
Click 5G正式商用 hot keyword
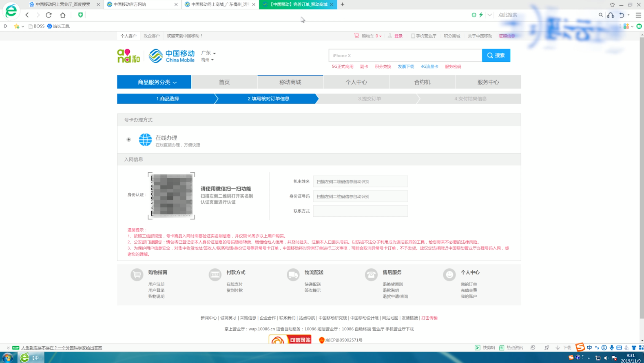pyautogui.click(x=343, y=67)
